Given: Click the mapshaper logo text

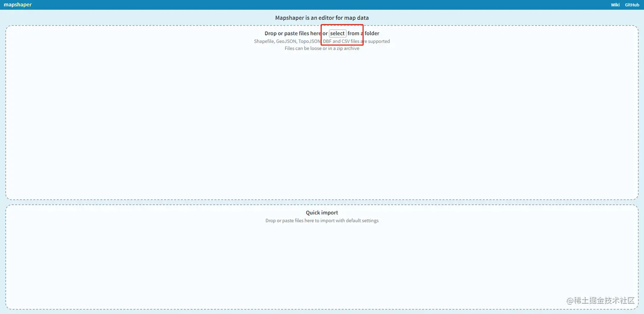Looking at the screenshot, I should (x=17, y=5).
